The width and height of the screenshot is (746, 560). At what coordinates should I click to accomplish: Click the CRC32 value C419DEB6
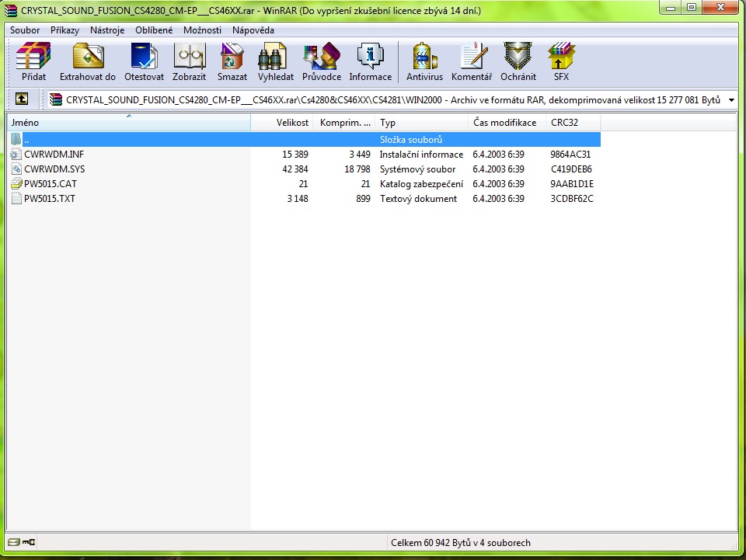coord(571,169)
